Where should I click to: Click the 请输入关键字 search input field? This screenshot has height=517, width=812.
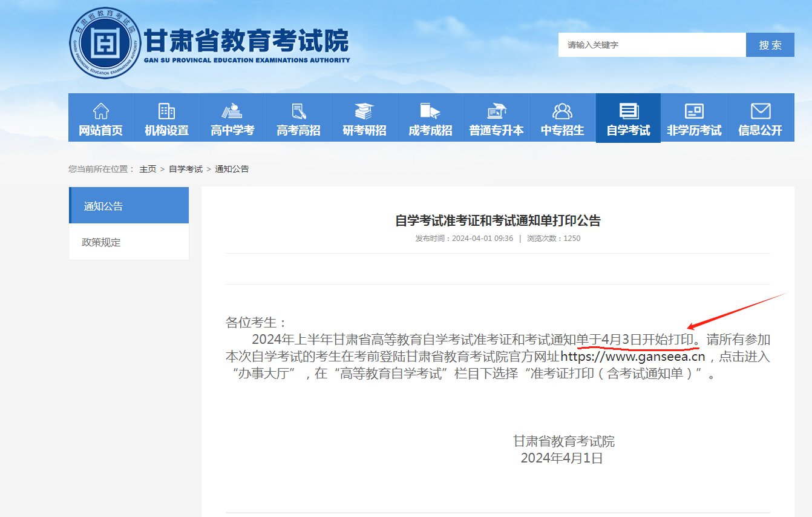(x=652, y=45)
